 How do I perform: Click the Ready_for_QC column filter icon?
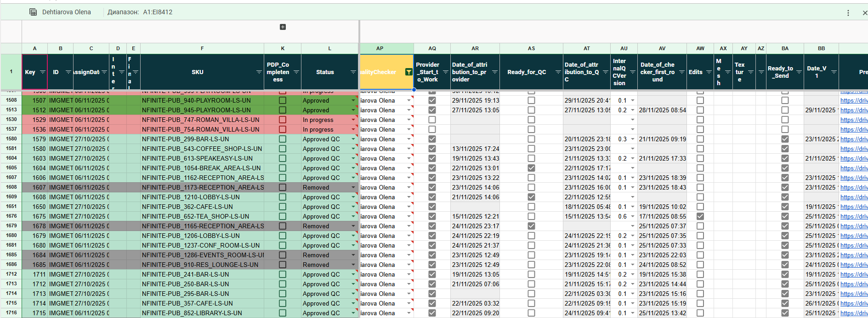pos(558,72)
